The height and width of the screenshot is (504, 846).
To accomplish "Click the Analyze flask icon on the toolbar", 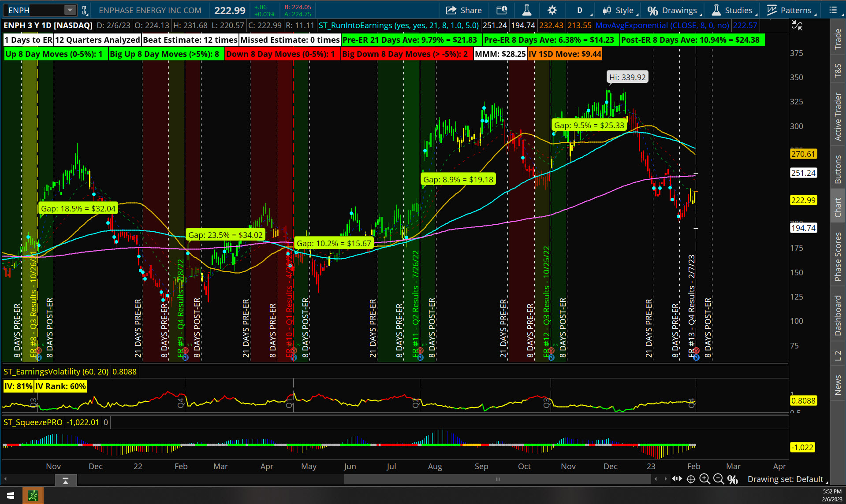I will click(526, 10).
